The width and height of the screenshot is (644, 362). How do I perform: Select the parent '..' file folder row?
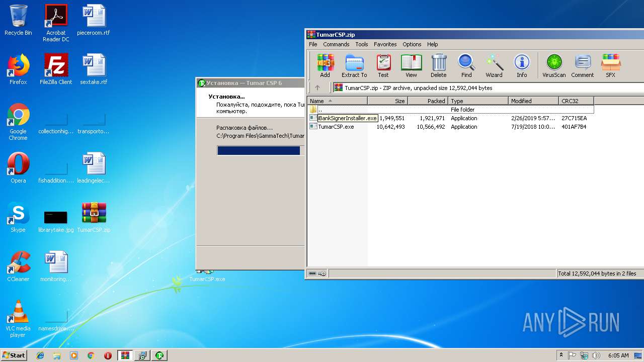click(450, 110)
